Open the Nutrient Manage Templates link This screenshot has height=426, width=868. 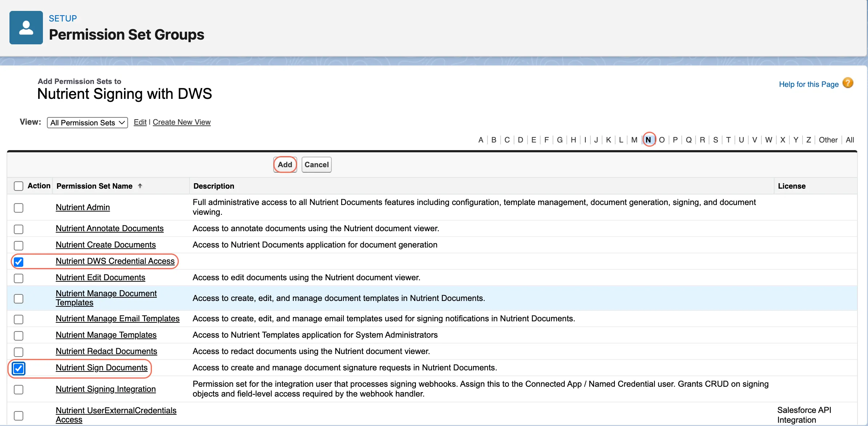click(x=106, y=335)
